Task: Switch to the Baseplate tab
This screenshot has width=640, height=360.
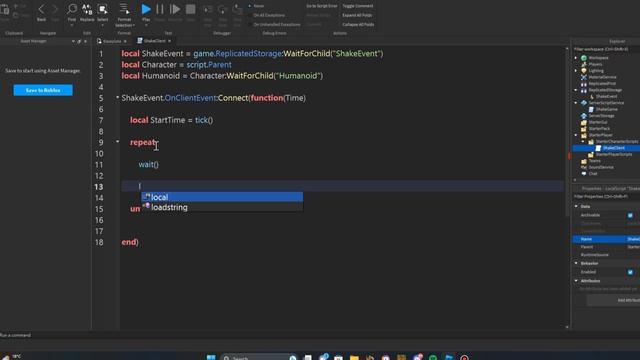Action: (111, 41)
